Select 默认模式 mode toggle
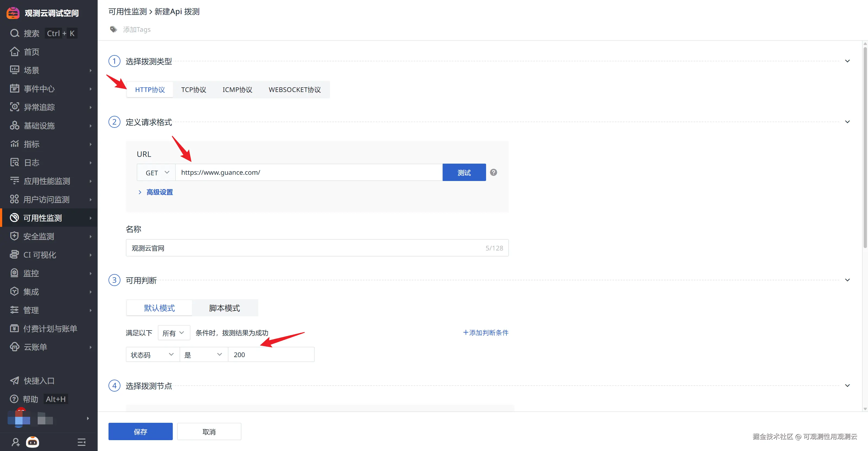868x451 pixels. pyautogui.click(x=159, y=308)
